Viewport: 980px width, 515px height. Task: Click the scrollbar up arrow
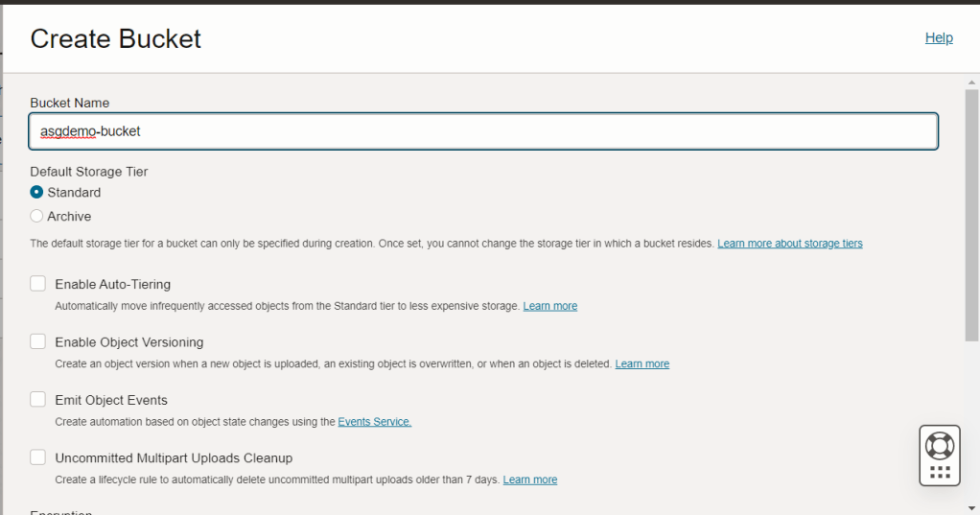tap(970, 82)
